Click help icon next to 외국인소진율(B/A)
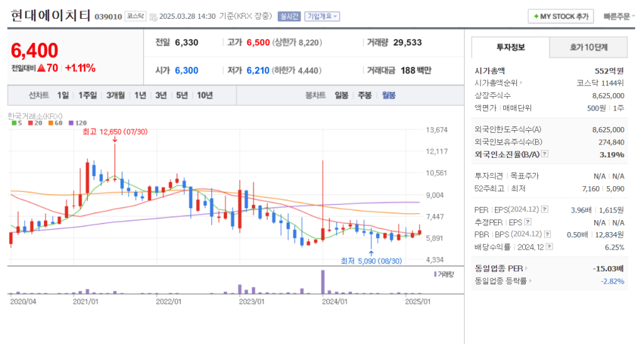 (x=545, y=154)
